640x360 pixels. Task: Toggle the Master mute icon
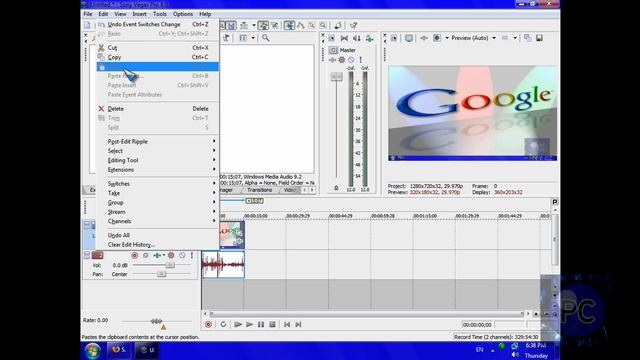click(x=351, y=60)
